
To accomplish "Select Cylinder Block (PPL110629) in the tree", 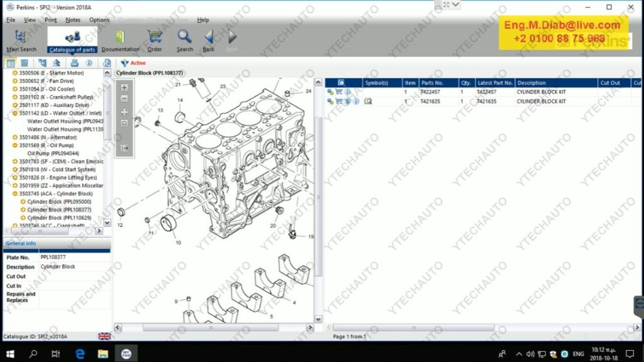I will (58, 217).
